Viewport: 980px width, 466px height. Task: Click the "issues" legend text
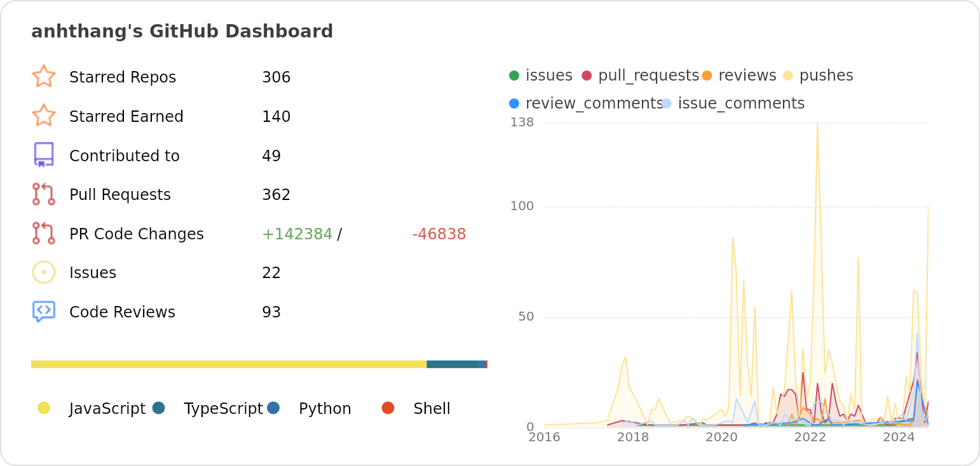(x=549, y=76)
